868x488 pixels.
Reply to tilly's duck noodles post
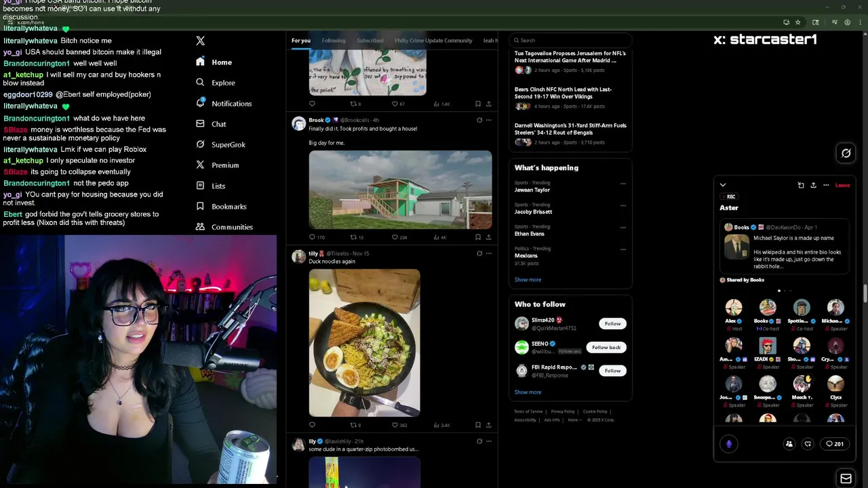(x=312, y=425)
